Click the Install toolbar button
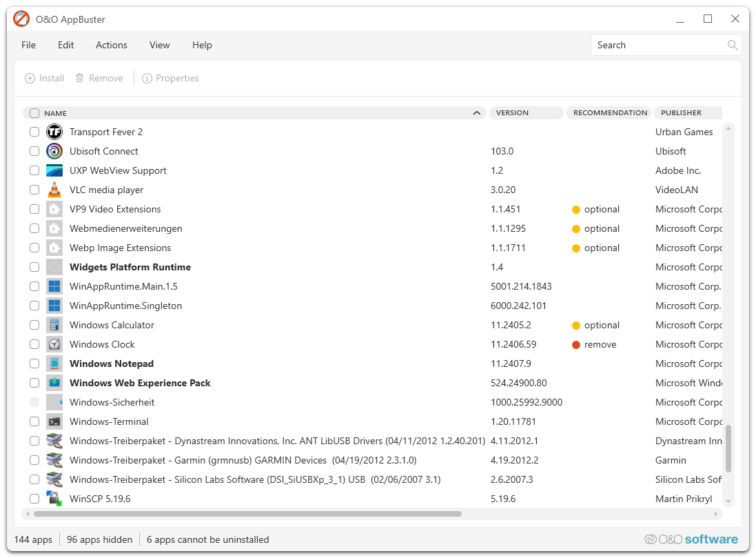Screen dimensions: 756x558 [x=44, y=78]
